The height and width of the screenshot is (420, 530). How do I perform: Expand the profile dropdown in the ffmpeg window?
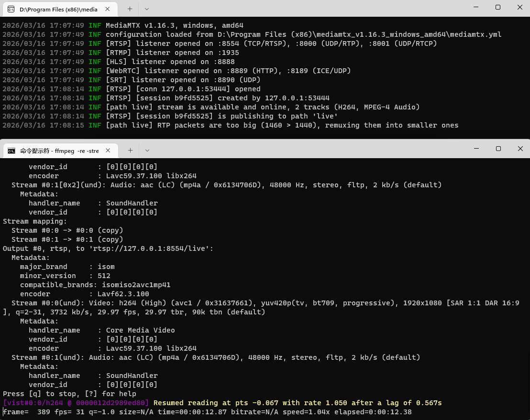pos(147,150)
